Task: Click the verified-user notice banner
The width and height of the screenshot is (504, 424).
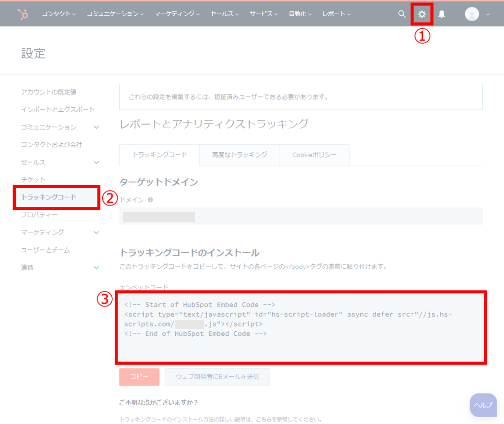Action: pyautogui.click(x=301, y=97)
